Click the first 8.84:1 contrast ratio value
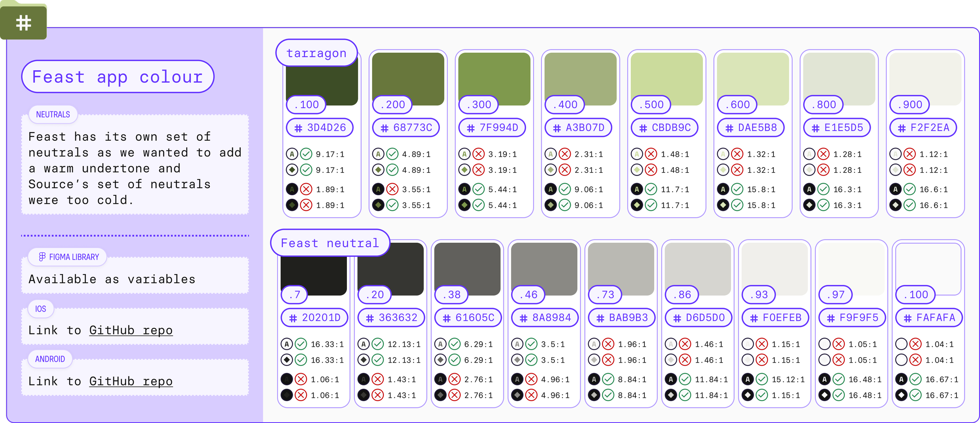The width and height of the screenshot is (980, 423). coord(632,380)
